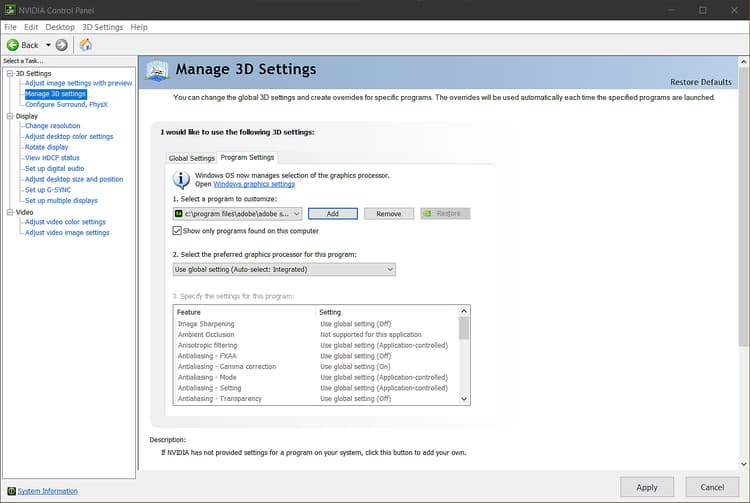Click the Remove button
Screen dimensions: 750x503
tap(389, 214)
